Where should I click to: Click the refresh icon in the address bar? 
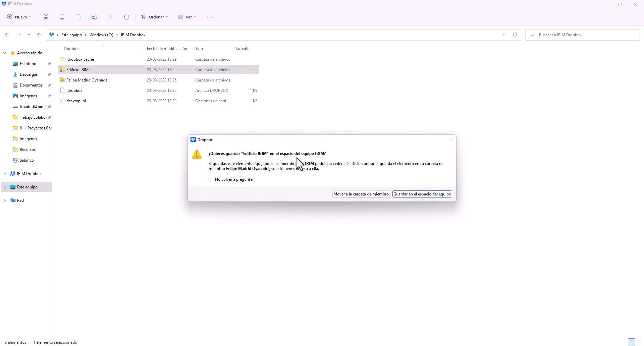click(x=515, y=35)
